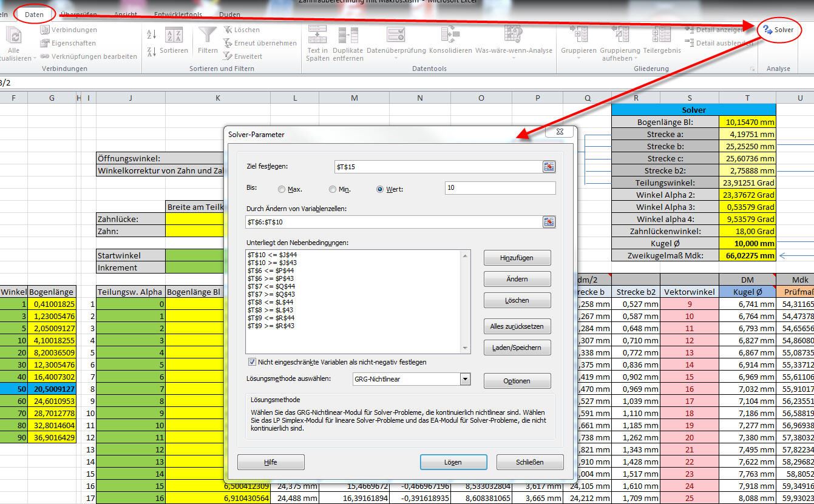This screenshot has height=504, width=814.
Task: Click the Ändern button
Action: coord(517,279)
